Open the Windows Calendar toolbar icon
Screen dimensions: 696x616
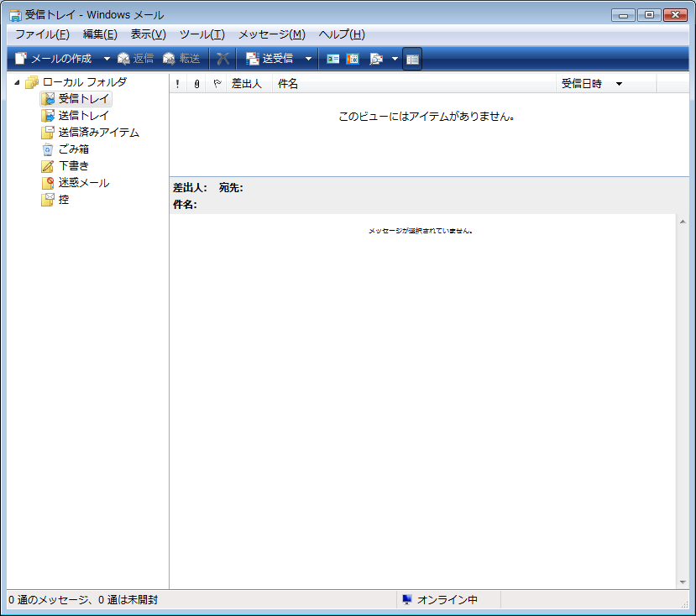coord(353,59)
